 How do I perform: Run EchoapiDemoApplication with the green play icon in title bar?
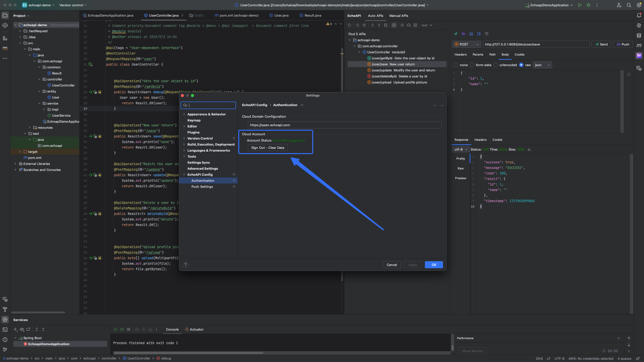tap(580, 5)
